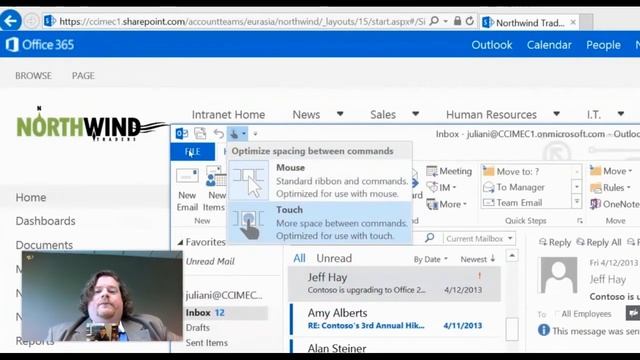Collapse the Favorites folder group

[180, 242]
